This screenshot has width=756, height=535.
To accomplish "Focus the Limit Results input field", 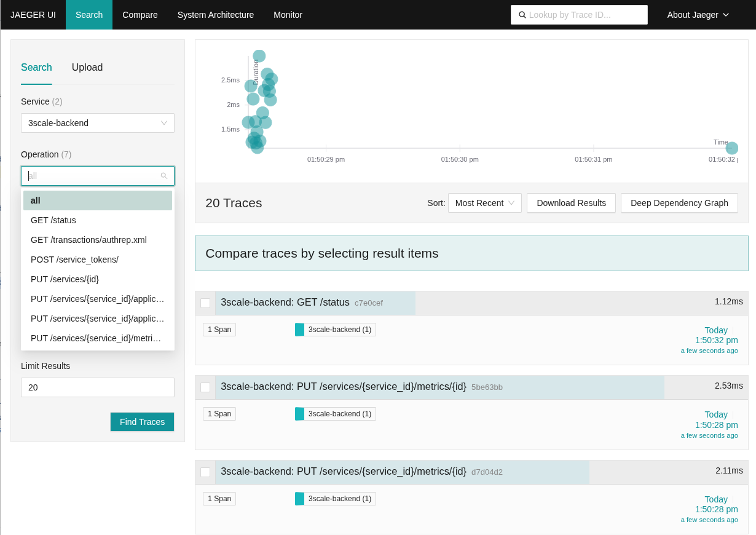I will pyautogui.click(x=98, y=387).
